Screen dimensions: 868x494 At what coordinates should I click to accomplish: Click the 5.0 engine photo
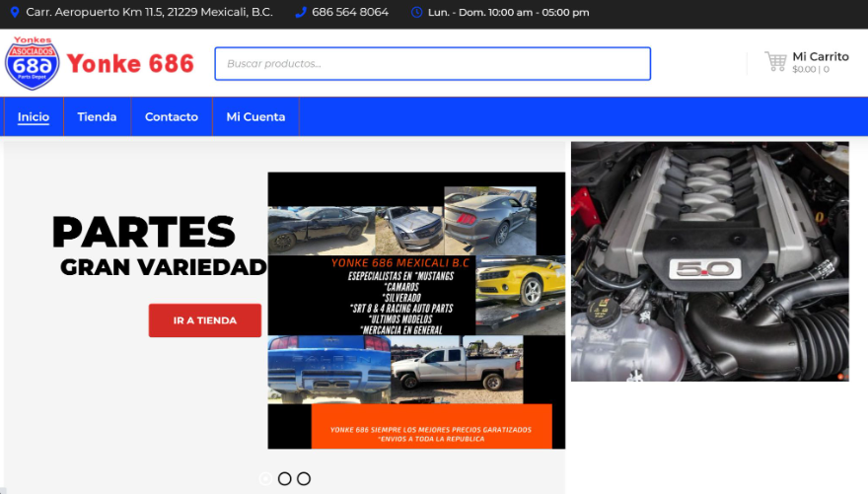pyautogui.click(x=709, y=261)
